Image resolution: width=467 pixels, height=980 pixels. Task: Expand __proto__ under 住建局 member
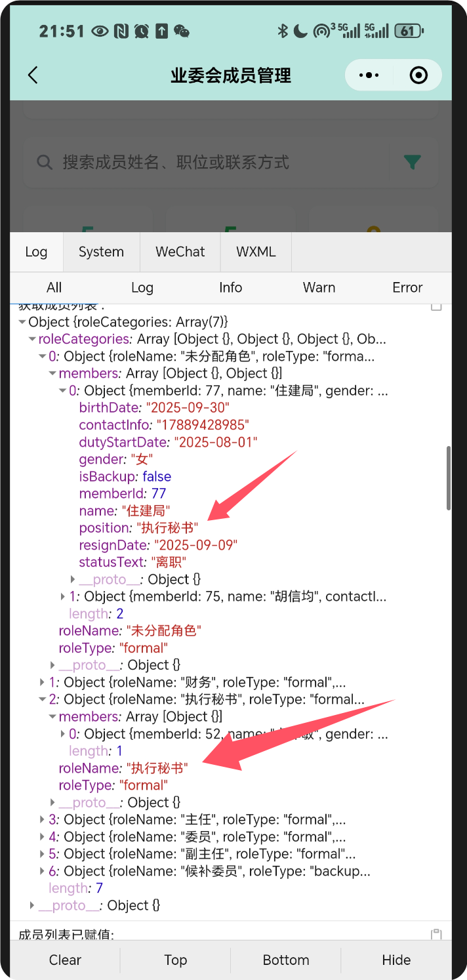click(73, 579)
